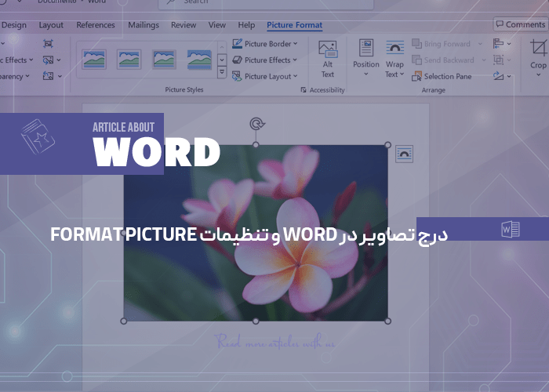Apply the second picture style thumbnail
Image resolution: width=549 pixels, height=392 pixels.
[x=129, y=60]
